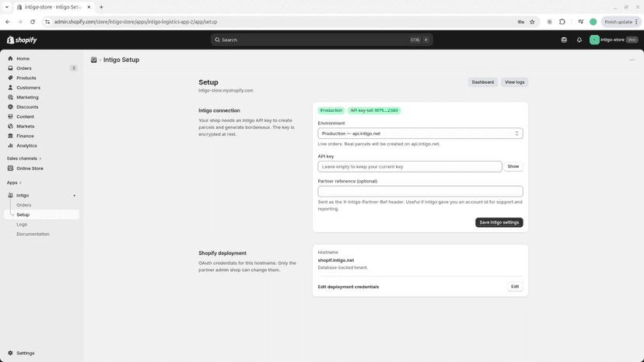This screenshot has width=644, height=362.
Task: Click the Markets globe icon
Action: pyautogui.click(x=10, y=126)
